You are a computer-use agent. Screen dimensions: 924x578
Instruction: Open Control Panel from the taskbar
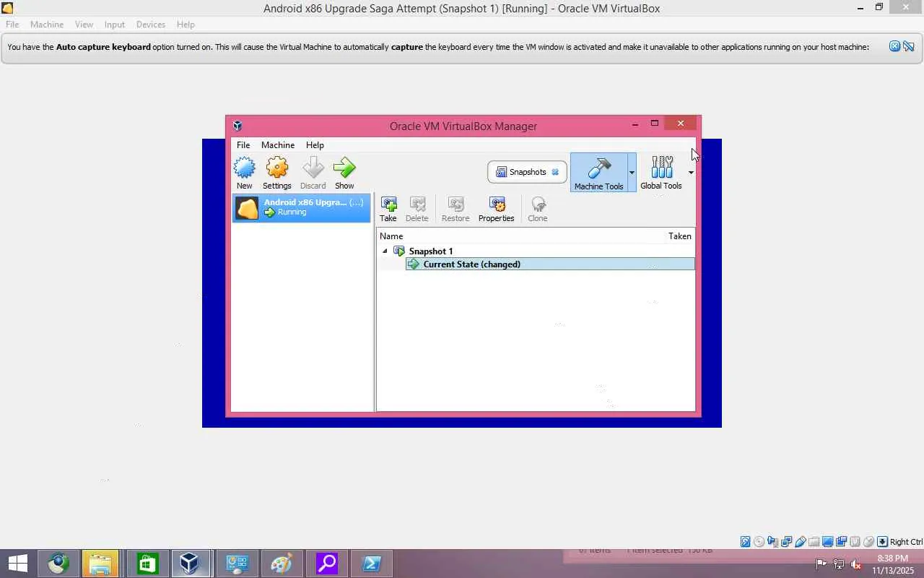pos(237,564)
